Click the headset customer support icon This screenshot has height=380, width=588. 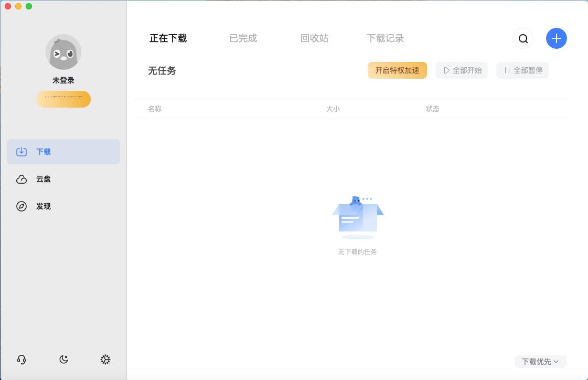22,360
